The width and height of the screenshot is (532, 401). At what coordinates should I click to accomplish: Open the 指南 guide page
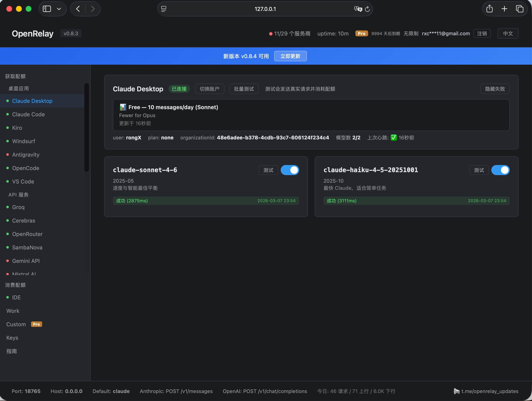[45, 351]
